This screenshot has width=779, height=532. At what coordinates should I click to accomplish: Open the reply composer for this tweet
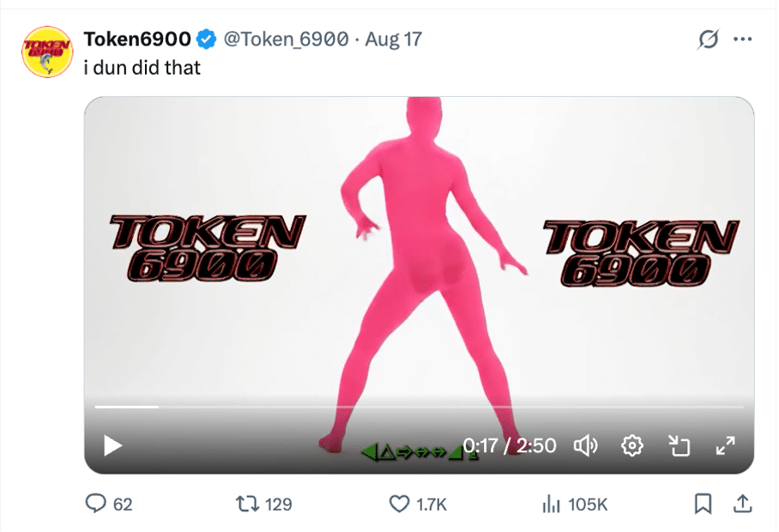point(94,505)
